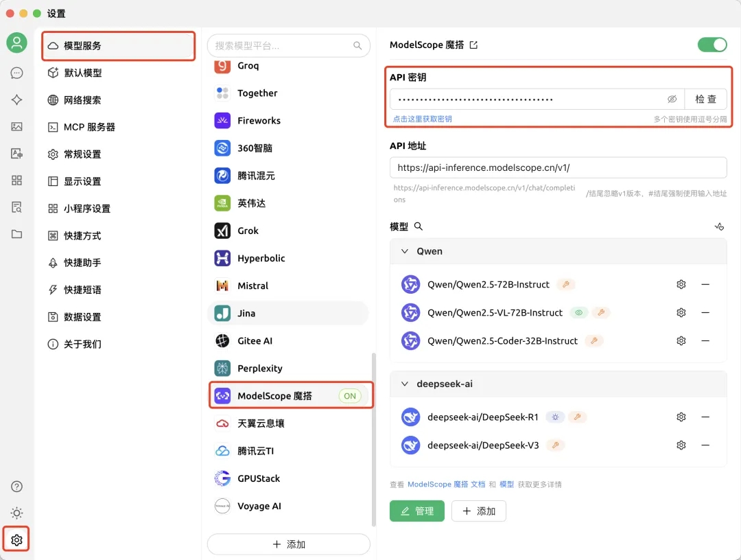Open the mini apps grid sidebar icon
The width and height of the screenshot is (741, 560).
click(x=16, y=180)
